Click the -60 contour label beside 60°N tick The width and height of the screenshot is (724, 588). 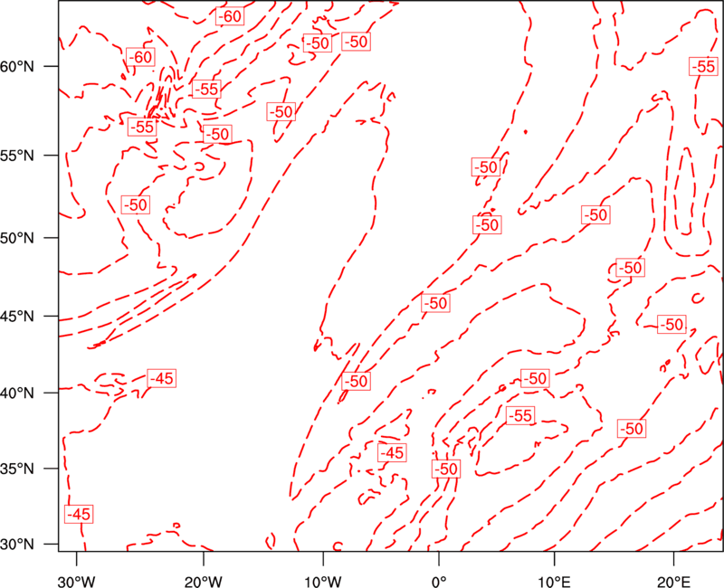140,57
